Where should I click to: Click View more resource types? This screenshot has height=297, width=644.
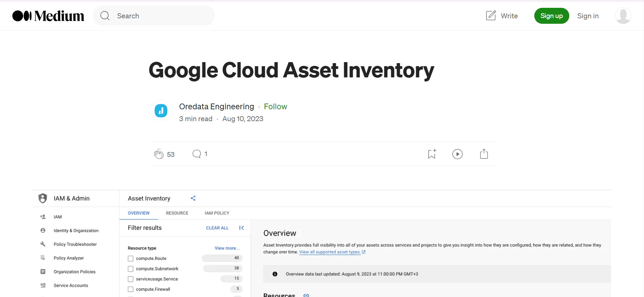227,248
